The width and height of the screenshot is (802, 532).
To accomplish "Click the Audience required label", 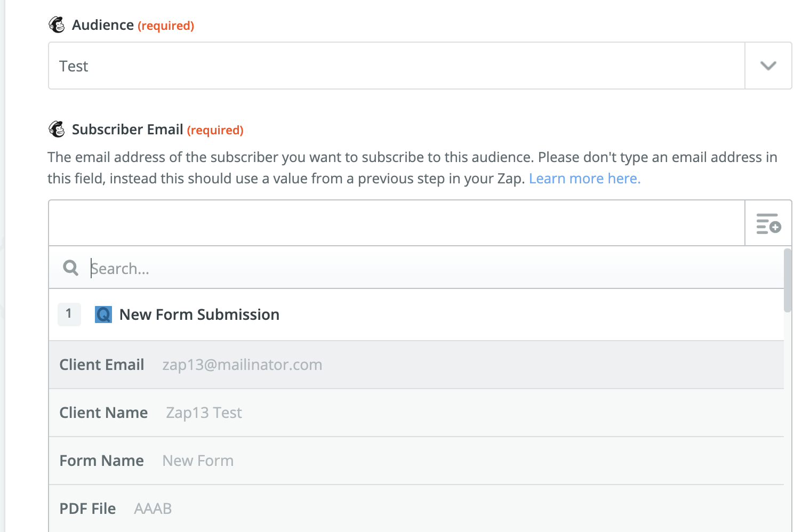I will point(133,25).
